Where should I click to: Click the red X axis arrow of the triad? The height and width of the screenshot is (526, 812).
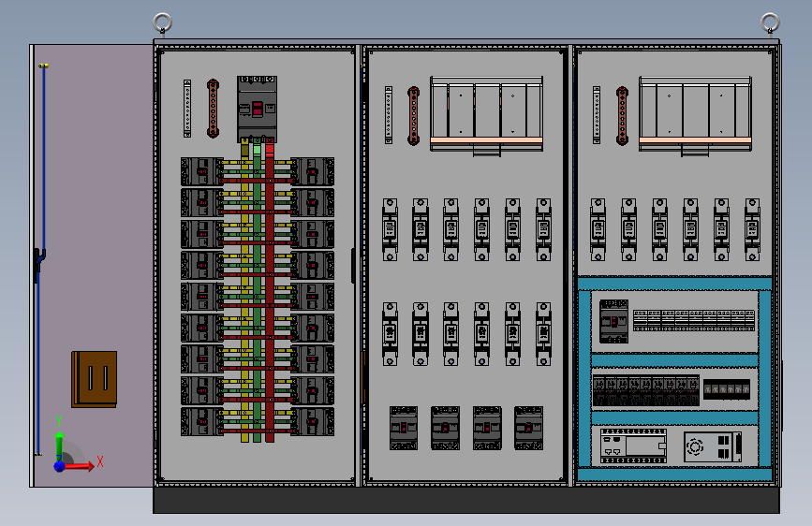(81, 466)
